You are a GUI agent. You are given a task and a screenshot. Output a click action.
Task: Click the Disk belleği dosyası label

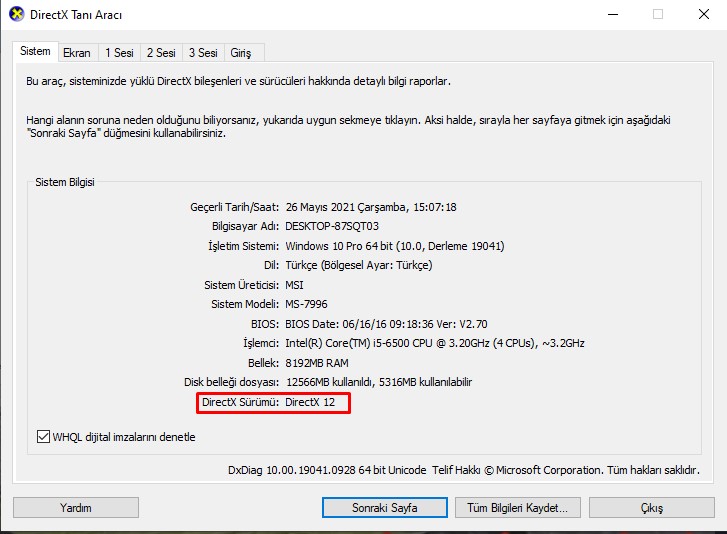pos(231,382)
